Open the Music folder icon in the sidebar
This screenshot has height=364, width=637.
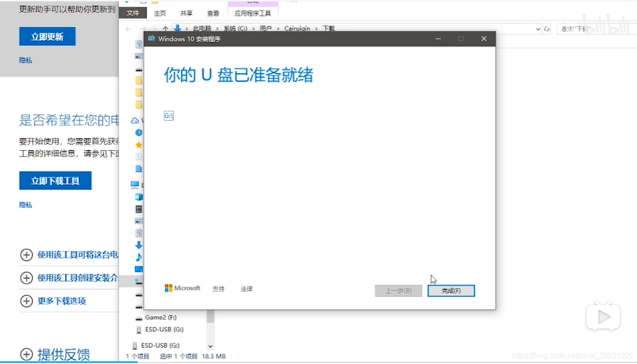click(139, 257)
